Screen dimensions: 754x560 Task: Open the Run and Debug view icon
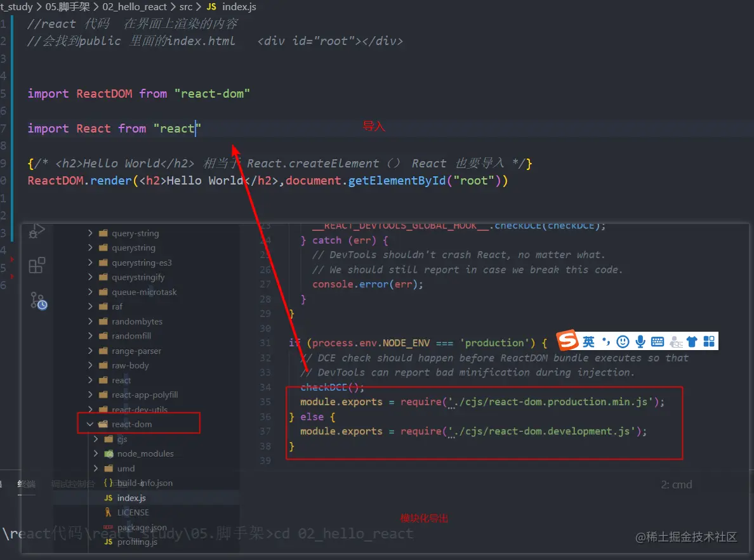click(37, 231)
